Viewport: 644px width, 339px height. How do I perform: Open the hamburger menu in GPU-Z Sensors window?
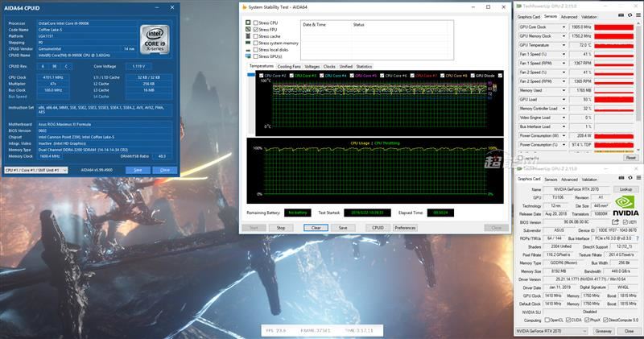[638, 15]
